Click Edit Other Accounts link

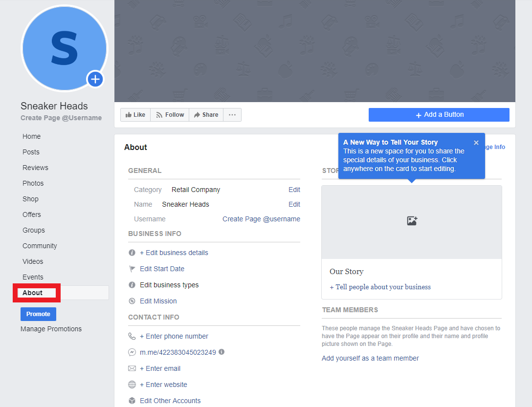coord(170,401)
